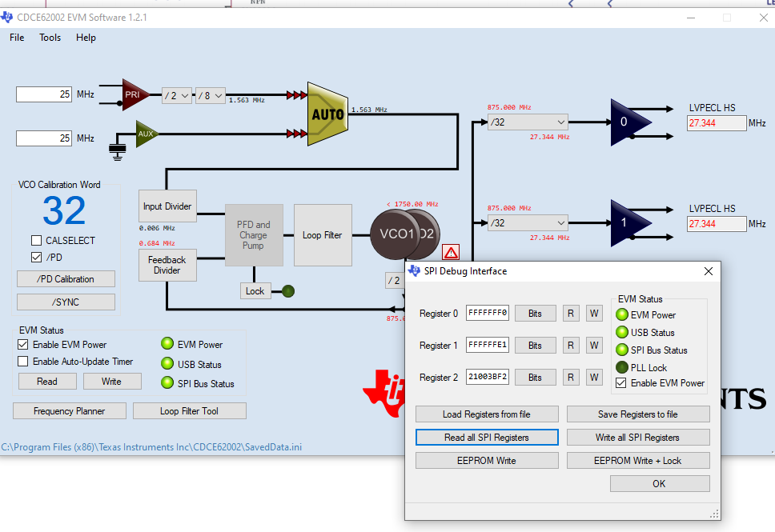
Task: Uncheck the /PD checkbox
Action: point(36,258)
